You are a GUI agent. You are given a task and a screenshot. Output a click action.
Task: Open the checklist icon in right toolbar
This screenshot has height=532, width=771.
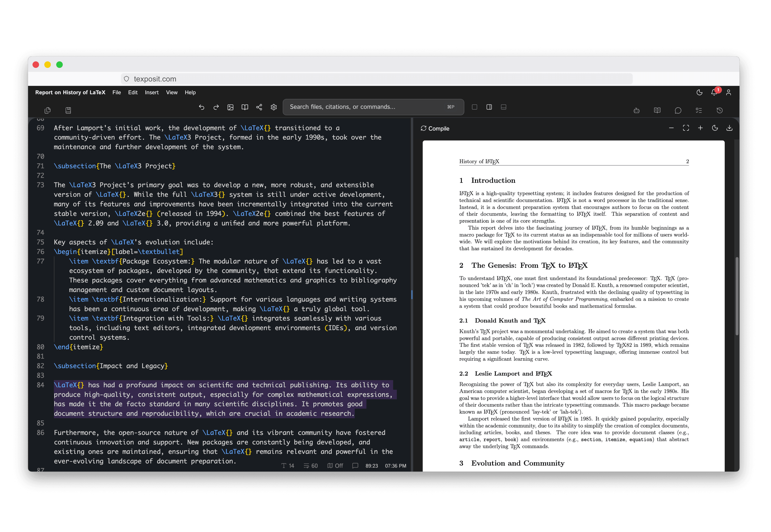699,110
